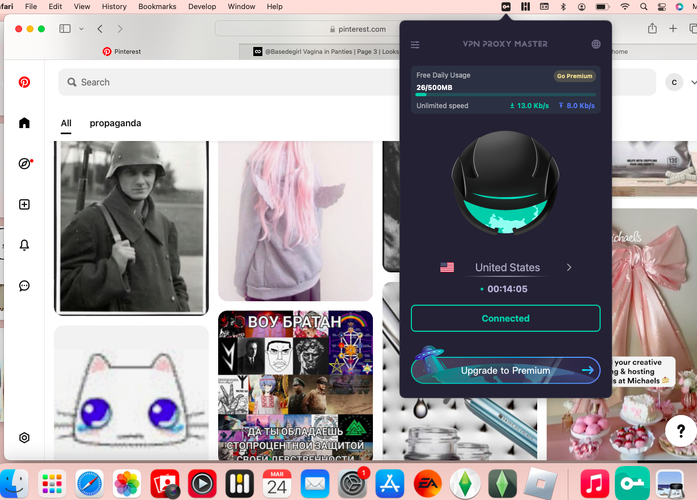
Task: Open the VPN Proxy Master hamburger menu
Action: pyautogui.click(x=415, y=44)
